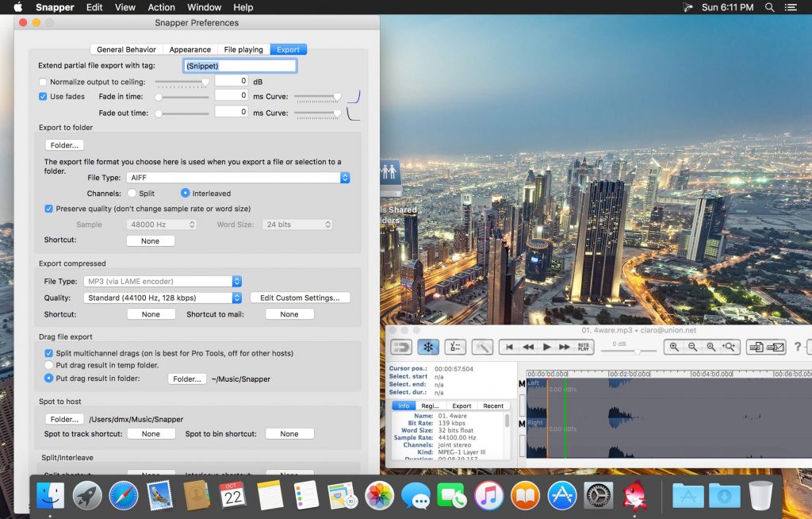Enable Normalize output to ceiling

43,82
